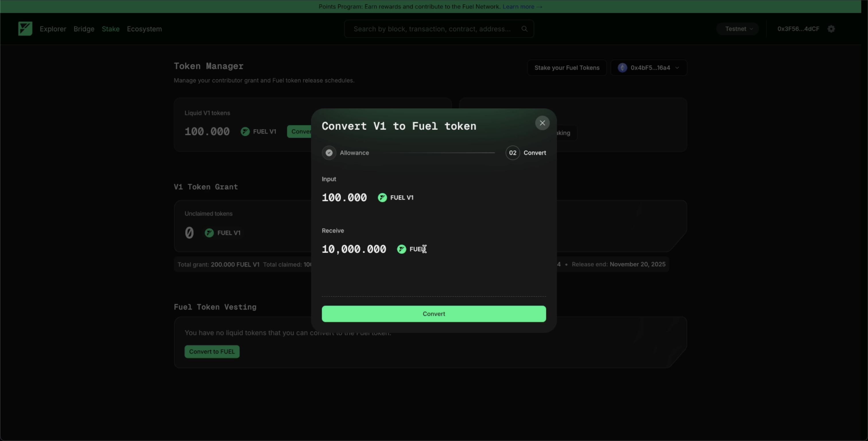Focus the block and transaction search field
This screenshot has width=868, height=441.
click(x=432, y=29)
